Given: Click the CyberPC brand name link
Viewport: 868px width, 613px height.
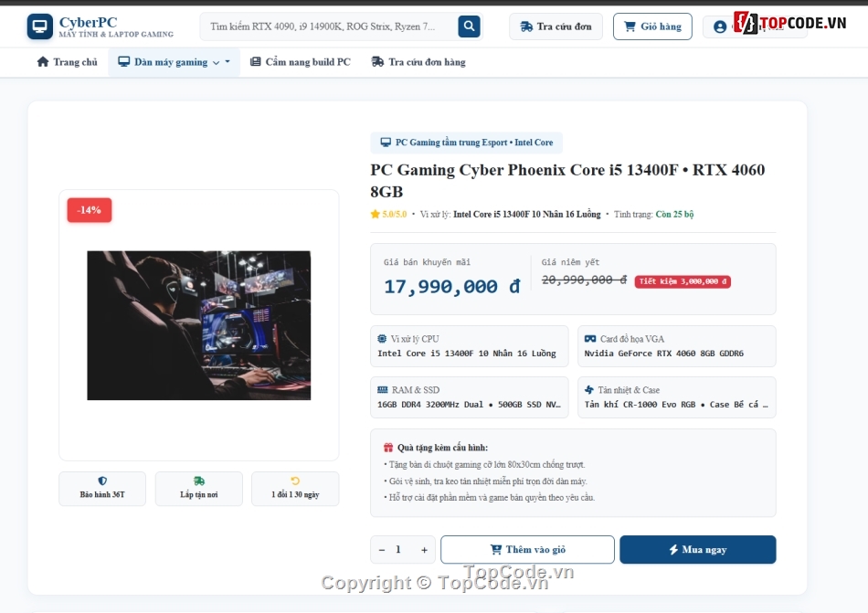Looking at the screenshot, I should click(88, 22).
